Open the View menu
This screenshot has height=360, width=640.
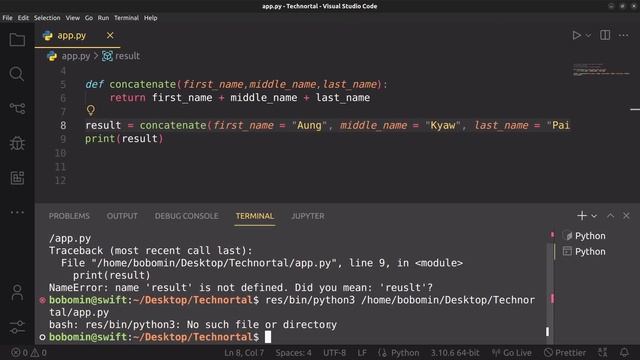tap(73, 18)
